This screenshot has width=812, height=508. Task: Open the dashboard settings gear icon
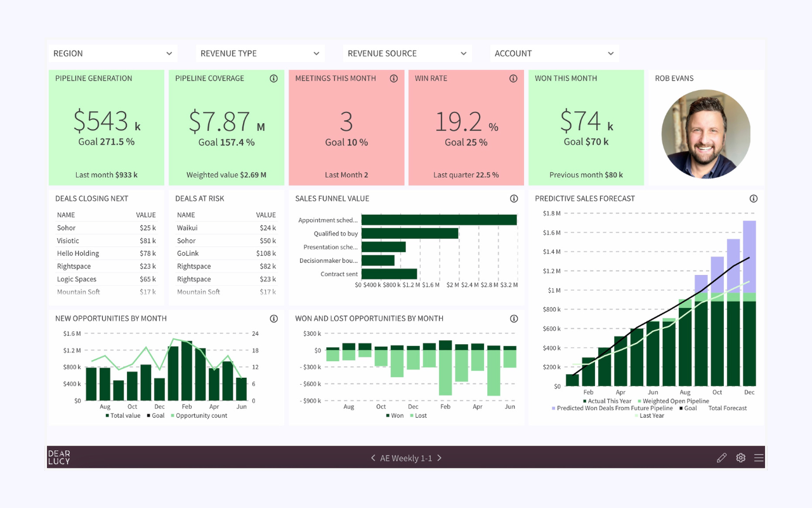tap(740, 457)
